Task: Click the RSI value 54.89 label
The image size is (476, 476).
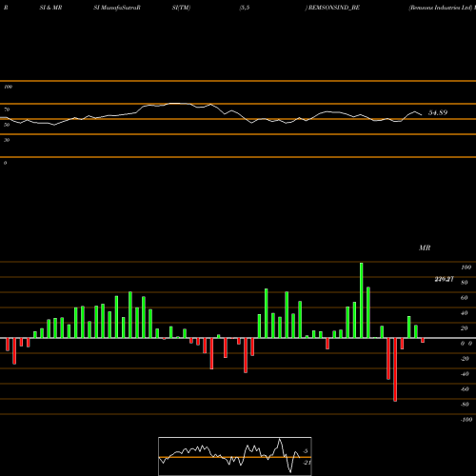Action: pos(438,112)
